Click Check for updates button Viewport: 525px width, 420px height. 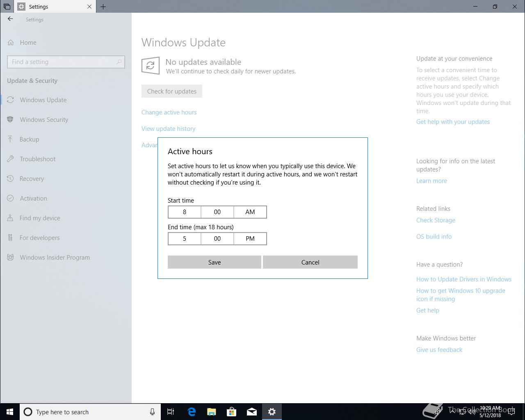172,91
